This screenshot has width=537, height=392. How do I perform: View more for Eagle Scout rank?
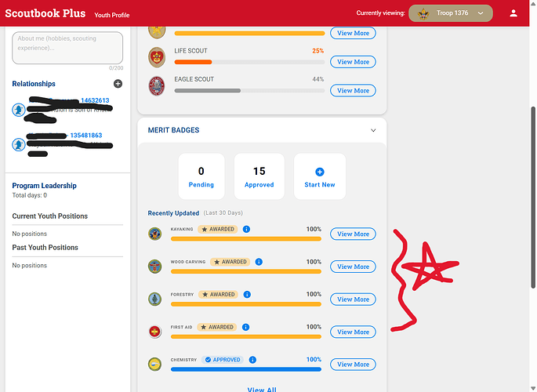click(353, 91)
